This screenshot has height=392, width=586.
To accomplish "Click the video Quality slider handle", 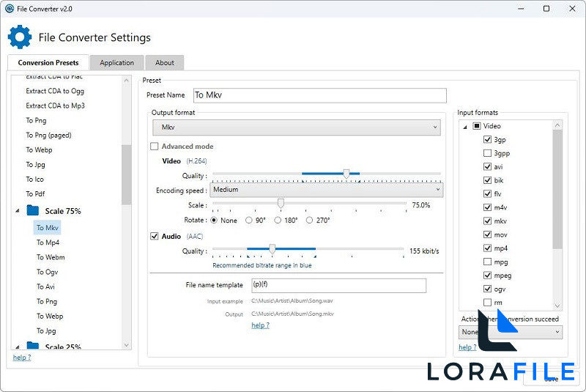I will [346, 174].
